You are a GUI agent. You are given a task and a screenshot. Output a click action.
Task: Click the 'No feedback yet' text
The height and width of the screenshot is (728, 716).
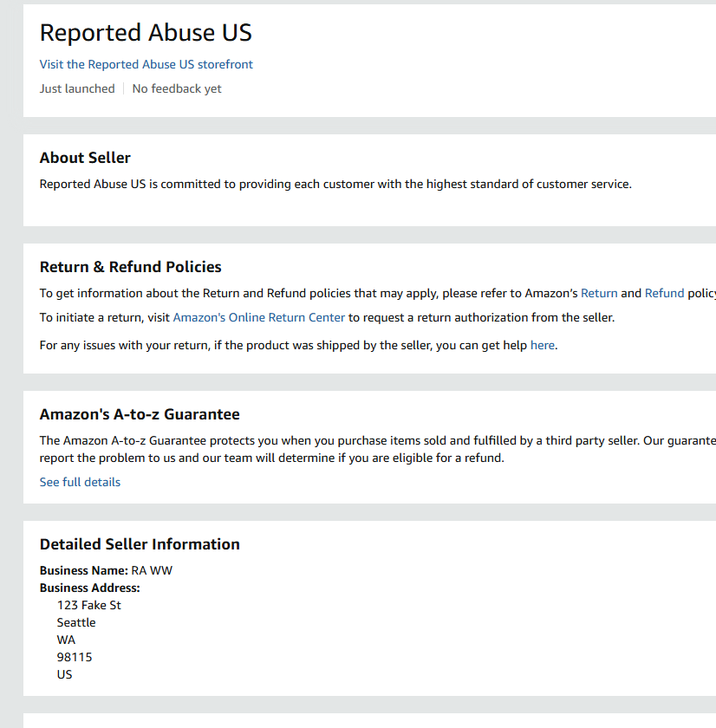coord(177,88)
